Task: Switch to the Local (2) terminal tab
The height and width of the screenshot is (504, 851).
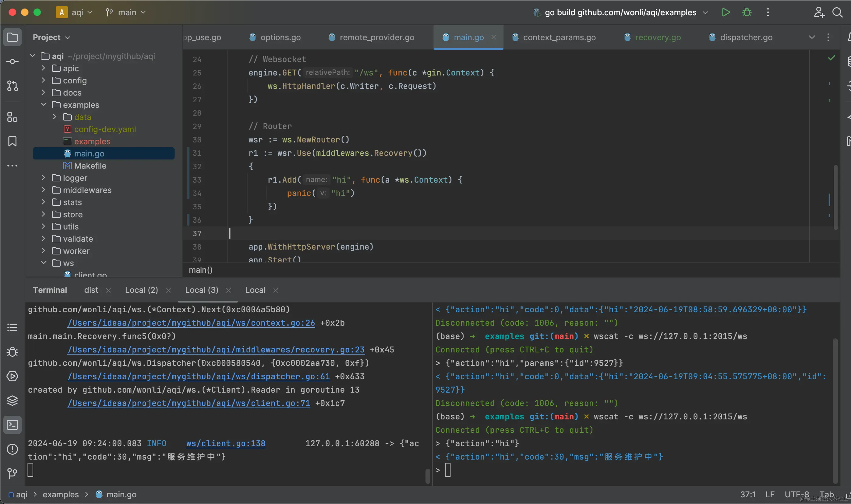Action: coord(141,290)
